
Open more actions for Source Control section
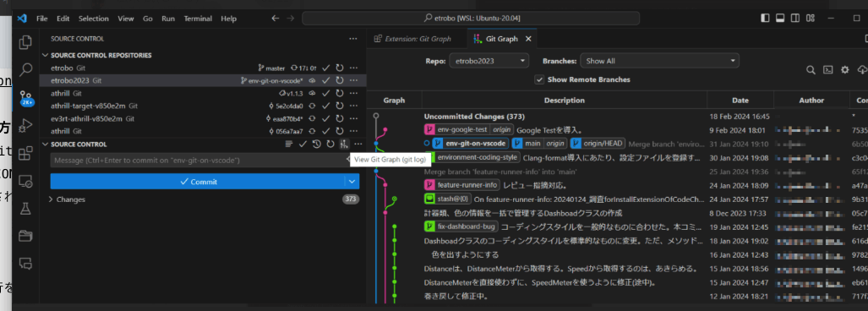358,145
